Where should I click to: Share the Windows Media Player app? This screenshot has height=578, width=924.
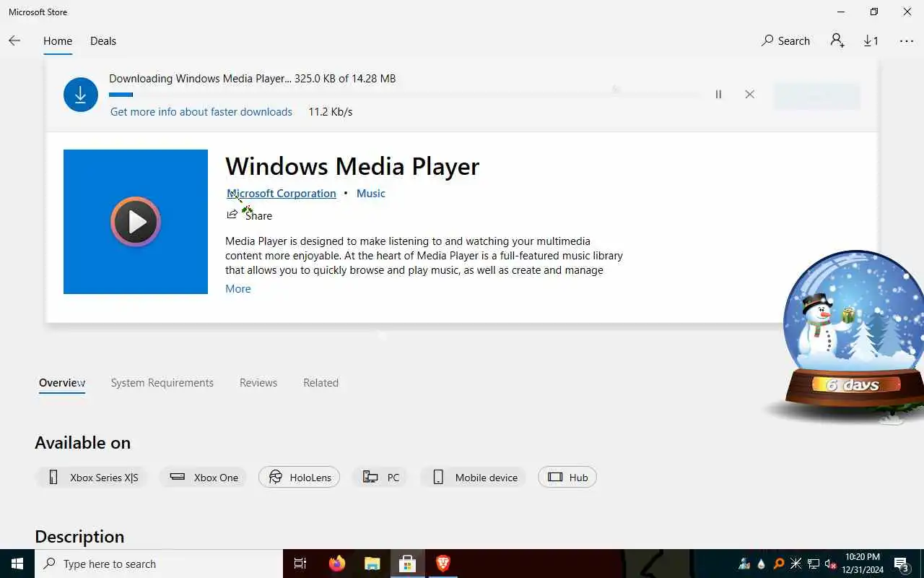tap(250, 215)
